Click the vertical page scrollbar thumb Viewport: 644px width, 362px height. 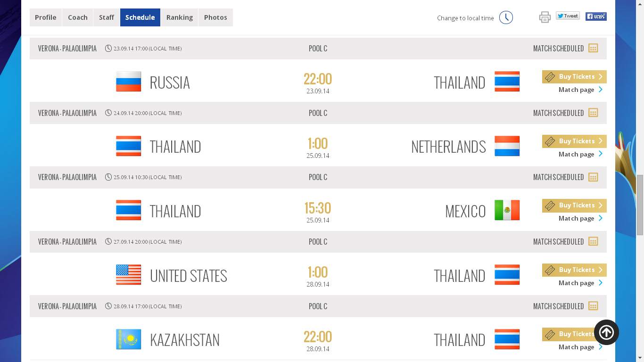coord(640,205)
